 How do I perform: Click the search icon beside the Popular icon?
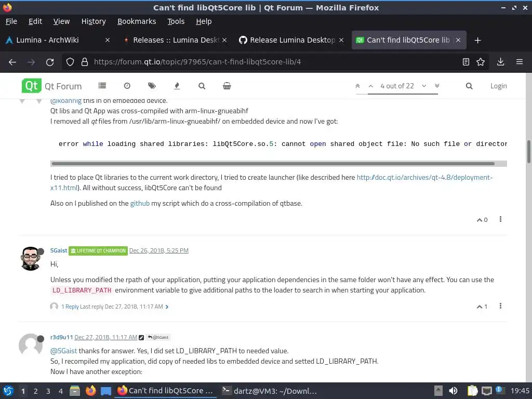coord(202,86)
